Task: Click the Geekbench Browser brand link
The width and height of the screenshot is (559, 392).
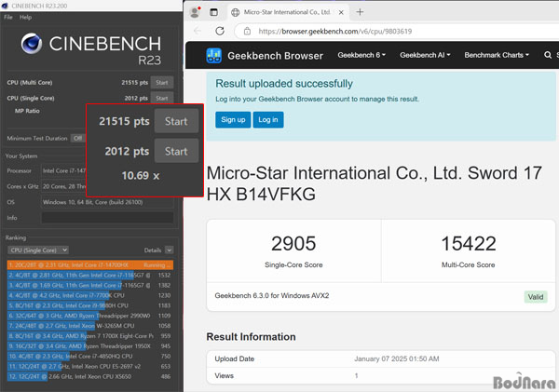Action: pos(275,56)
